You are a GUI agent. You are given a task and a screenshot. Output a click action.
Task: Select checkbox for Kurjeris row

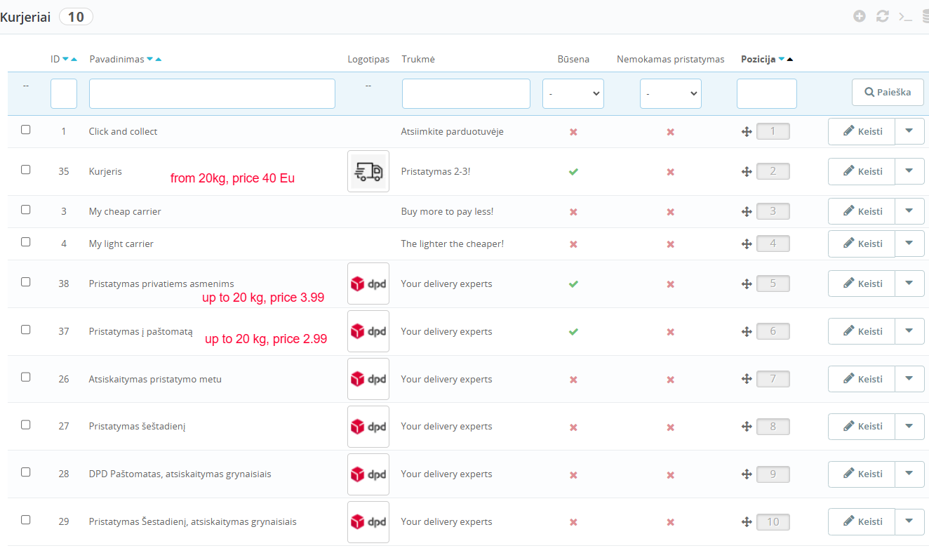click(26, 170)
